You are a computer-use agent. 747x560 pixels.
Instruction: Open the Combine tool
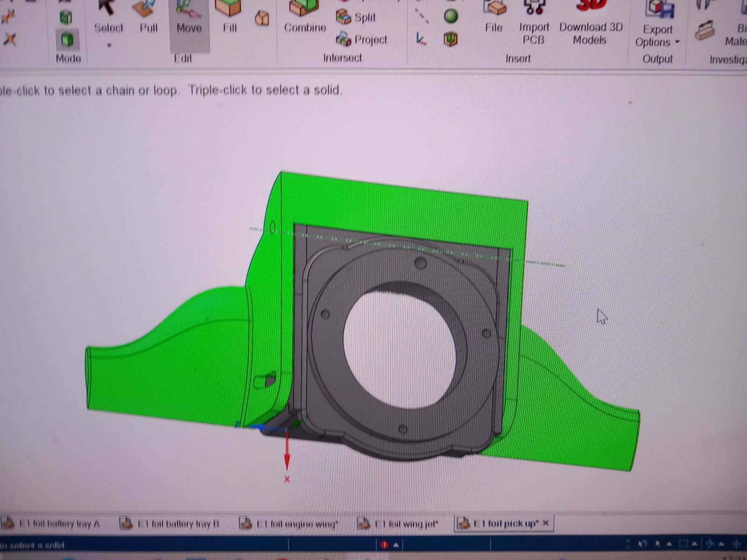305,18
